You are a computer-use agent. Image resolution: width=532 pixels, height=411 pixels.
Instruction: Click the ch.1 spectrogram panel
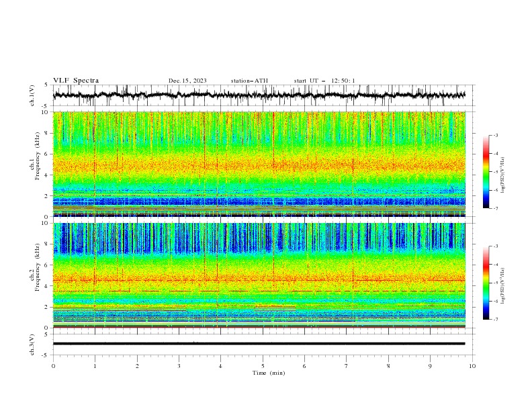point(259,164)
